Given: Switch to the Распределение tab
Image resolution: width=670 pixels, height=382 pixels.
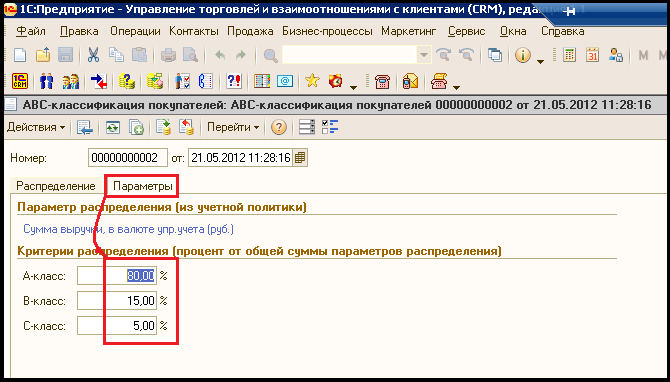Looking at the screenshot, I should pos(56,186).
